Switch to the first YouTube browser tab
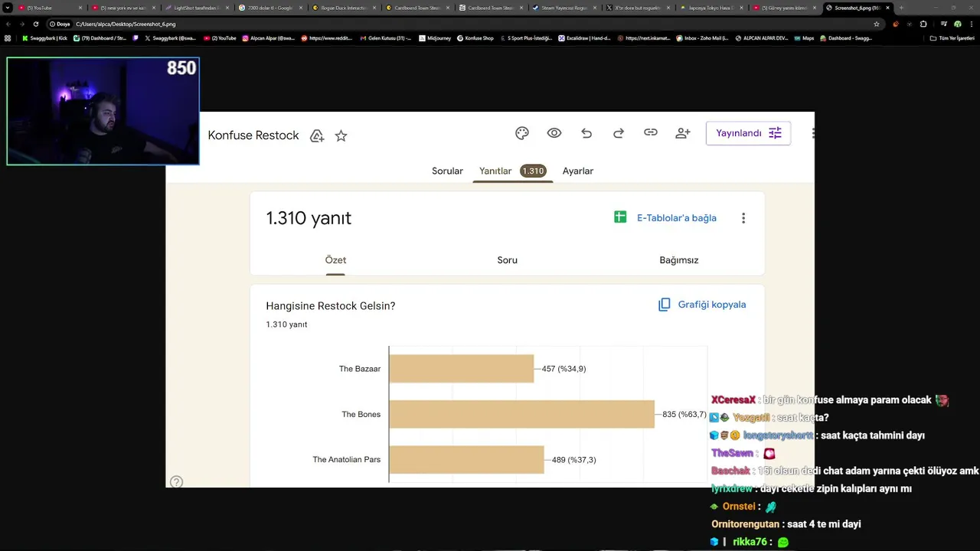The width and height of the screenshot is (980, 551). pyautogui.click(x=49, y=8)
